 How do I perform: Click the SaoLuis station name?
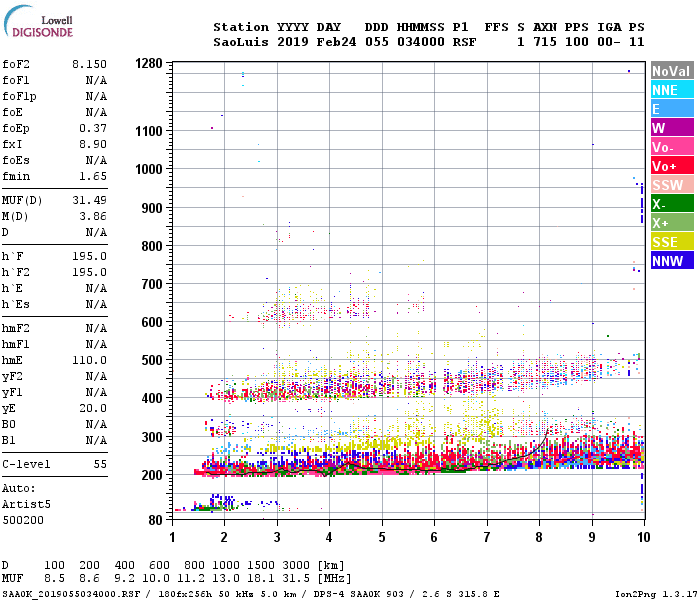coord(241,42)
